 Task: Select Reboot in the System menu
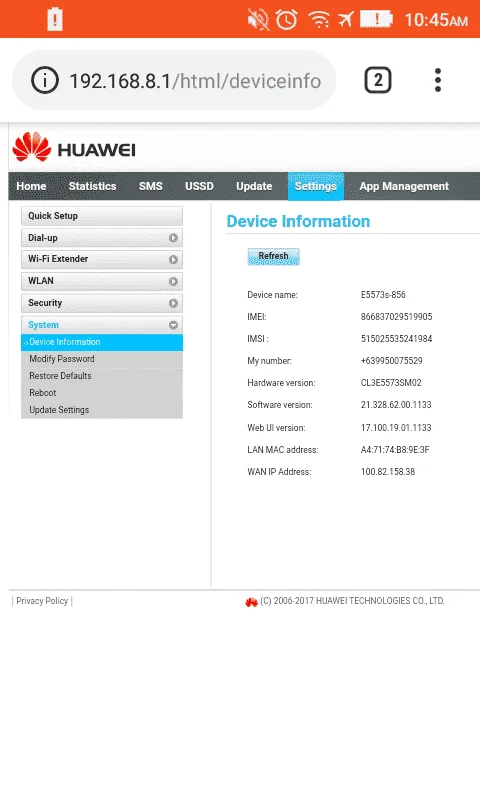click(43, 393)
